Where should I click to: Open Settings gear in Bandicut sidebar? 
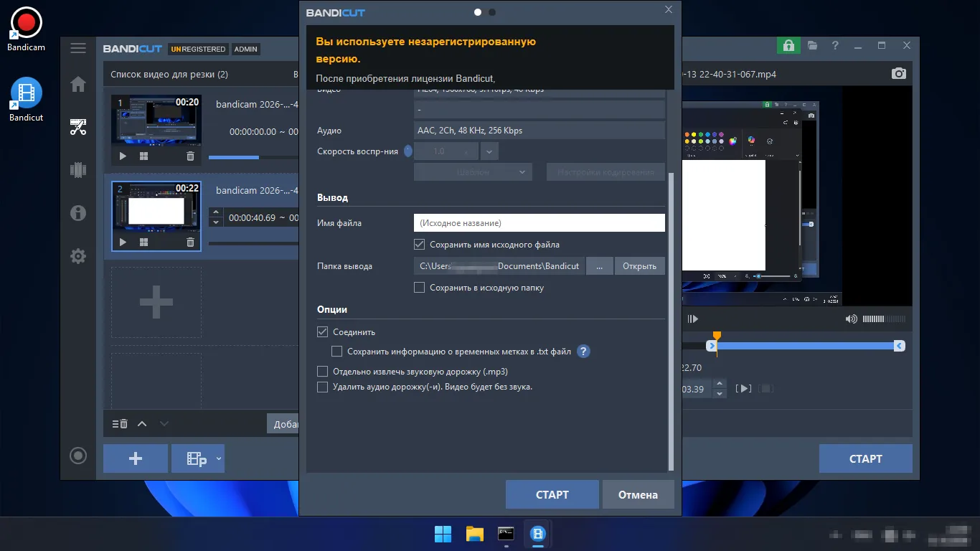coord(78,256)
